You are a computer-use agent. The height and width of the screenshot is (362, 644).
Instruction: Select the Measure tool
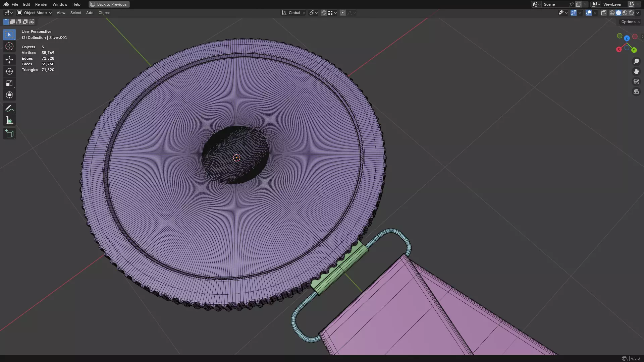click(x=9, y=121)
